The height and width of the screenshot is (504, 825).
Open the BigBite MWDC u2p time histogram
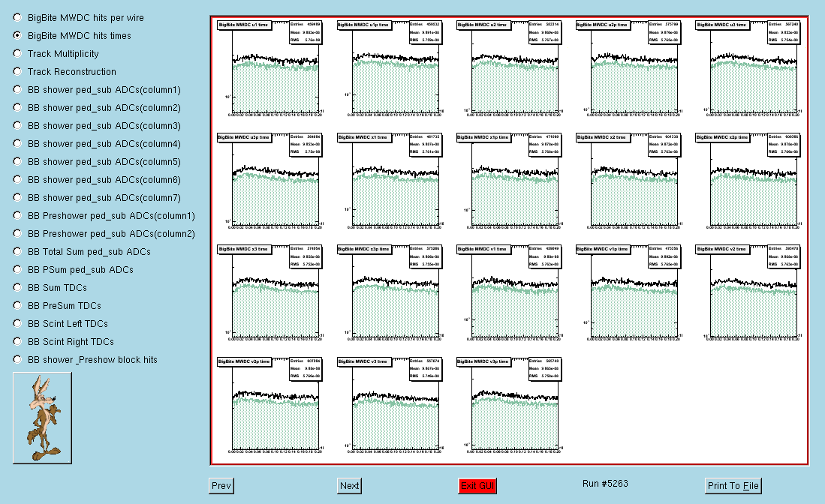tap(628, 68)
